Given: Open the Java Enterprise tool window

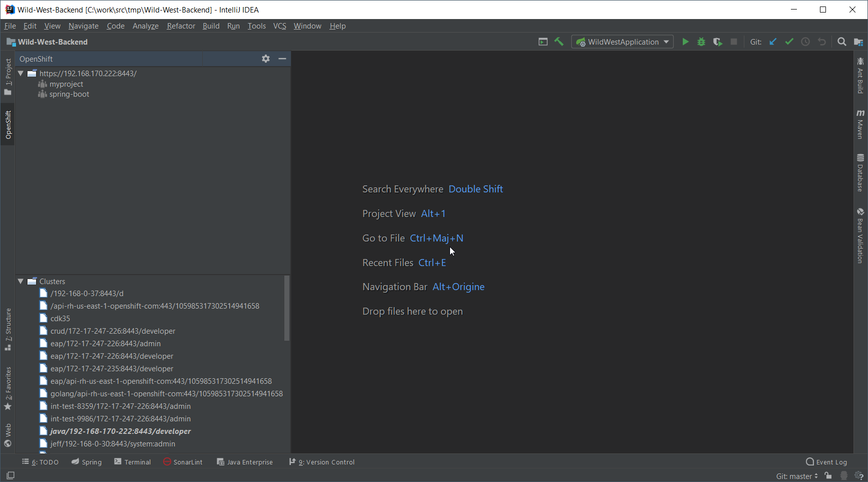Looking at the screenshot, I should (245, 462).
